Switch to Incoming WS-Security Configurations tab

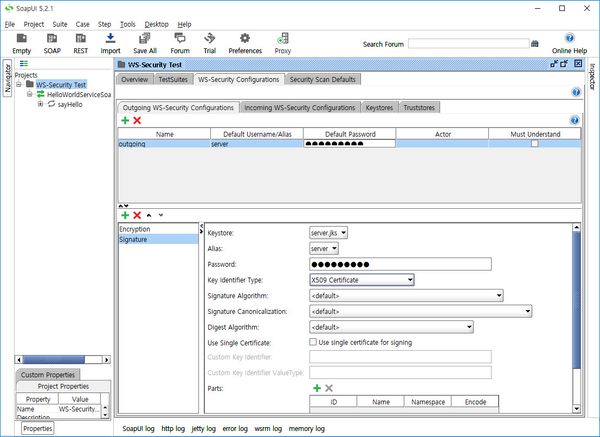(300, 107)
